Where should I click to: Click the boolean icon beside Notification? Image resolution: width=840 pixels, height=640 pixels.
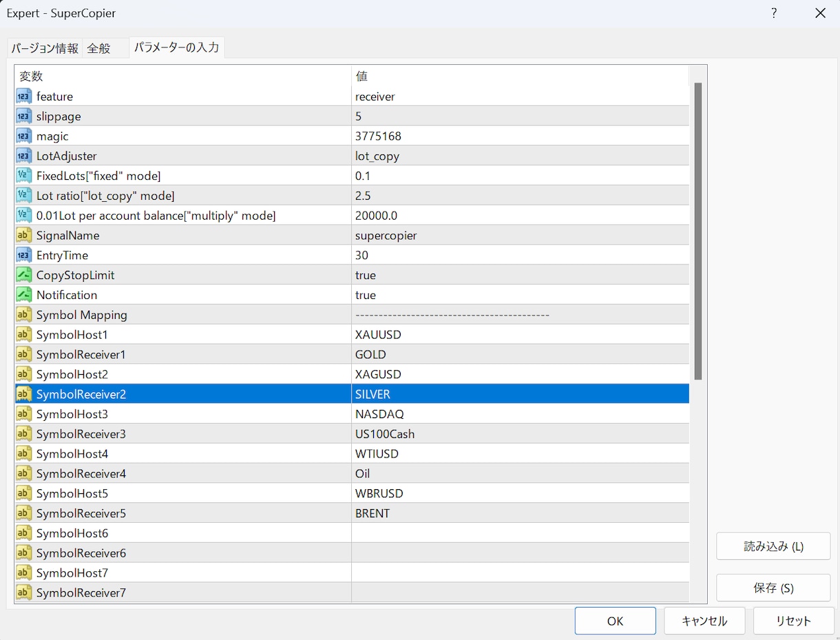tap(24, 295)
